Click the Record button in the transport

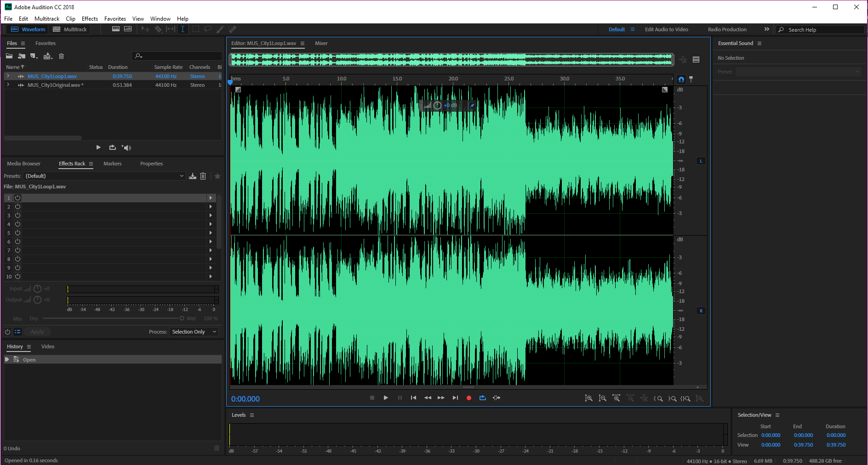[468, 398]
